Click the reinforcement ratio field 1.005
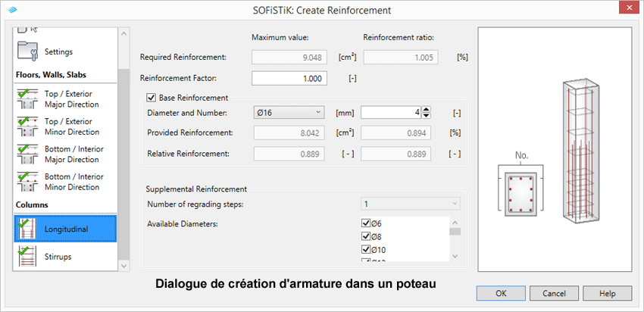644x312 pixels. 401,58
